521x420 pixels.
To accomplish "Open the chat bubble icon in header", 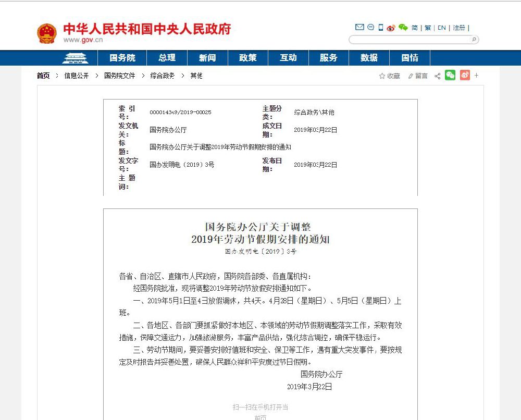I will pyautogui.click(x=371, y=27).
